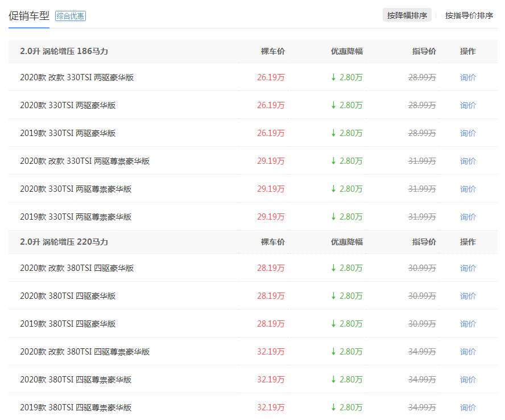Image resolution: width=505 pixels, height=420 pixels.
Task: Click 指导价 column header in 220马力 group
Action: (x=424, y=242)
